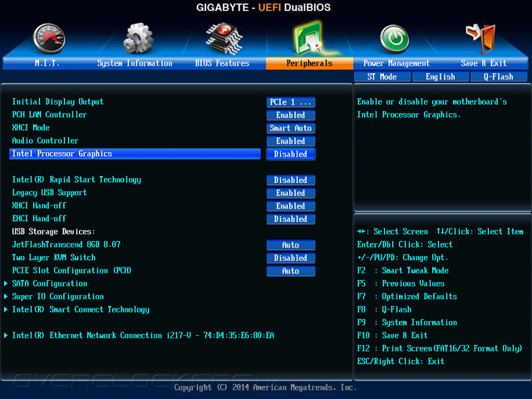Click the F8 Q-Flash help line
The width and height of the screenshot is (532, 399).
(384, 309)
